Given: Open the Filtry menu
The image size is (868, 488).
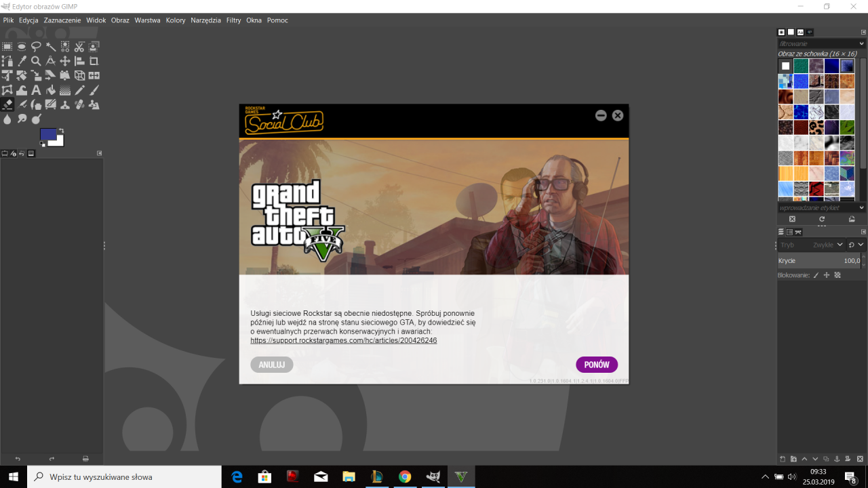Looking at the screenshot, I should coord(234,20).
